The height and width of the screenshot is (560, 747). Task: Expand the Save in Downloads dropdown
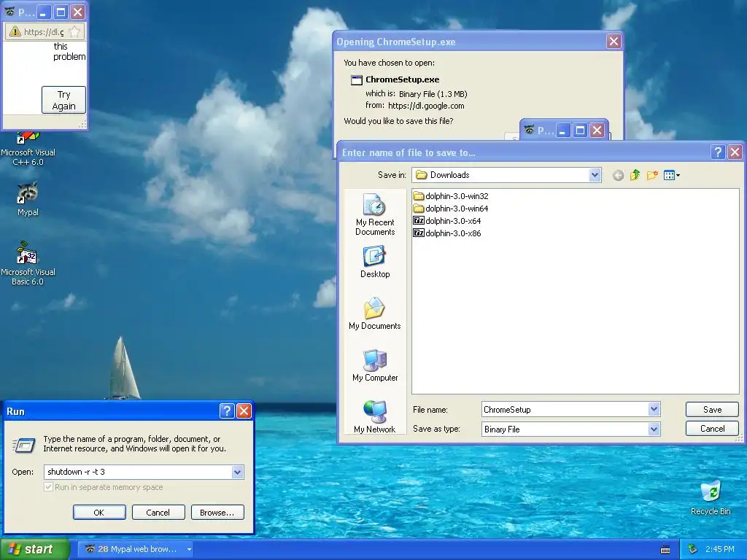(x=595, y=175)
